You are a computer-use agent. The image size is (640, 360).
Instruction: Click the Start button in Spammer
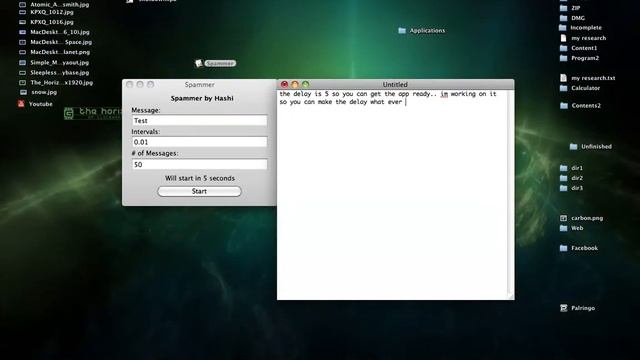(x=199, y=191)
